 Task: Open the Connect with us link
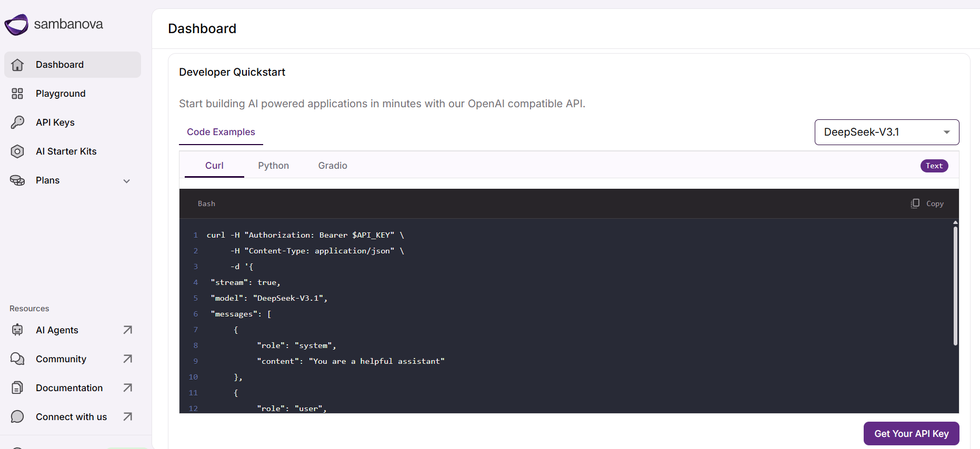point(73,416)
